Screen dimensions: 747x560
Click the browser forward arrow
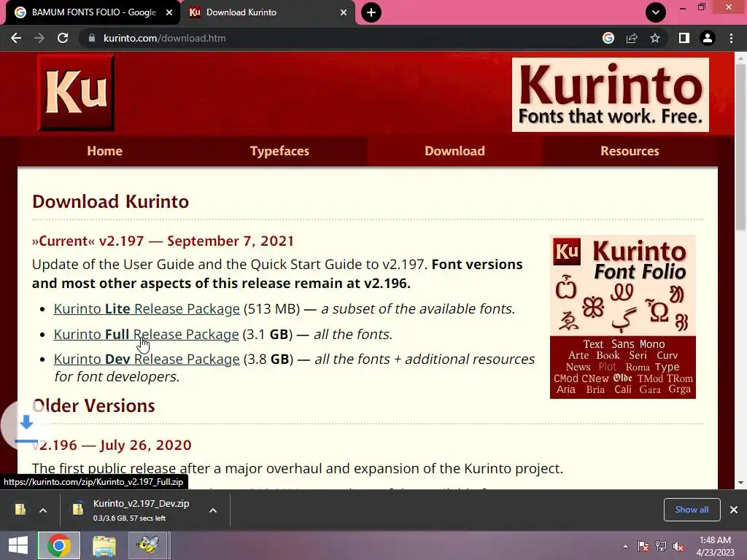39,38
